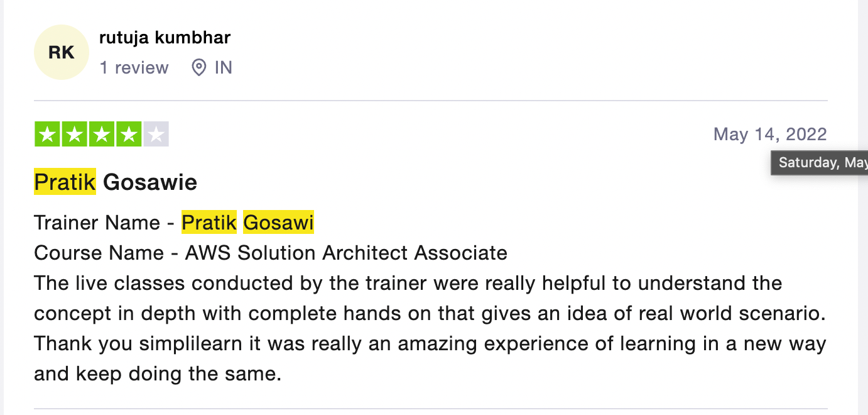Click the May 14, 2022 review date

coord(770,134)
